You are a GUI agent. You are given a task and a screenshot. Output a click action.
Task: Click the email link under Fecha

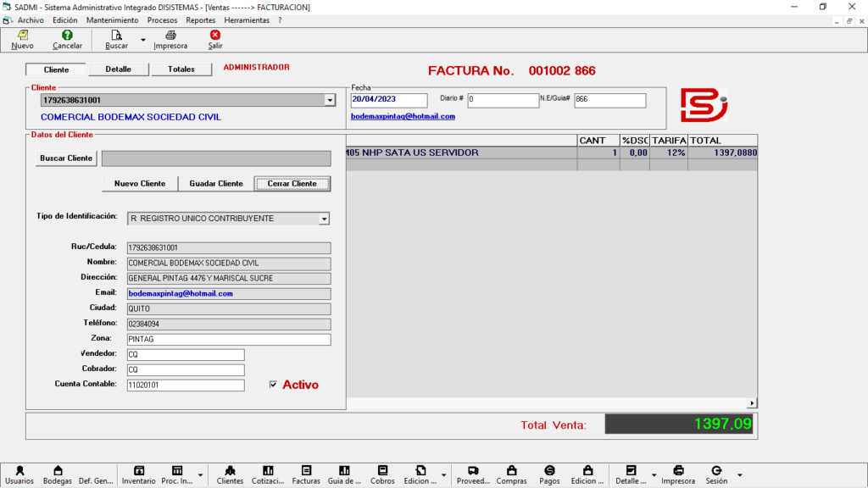tap(403, 116)
